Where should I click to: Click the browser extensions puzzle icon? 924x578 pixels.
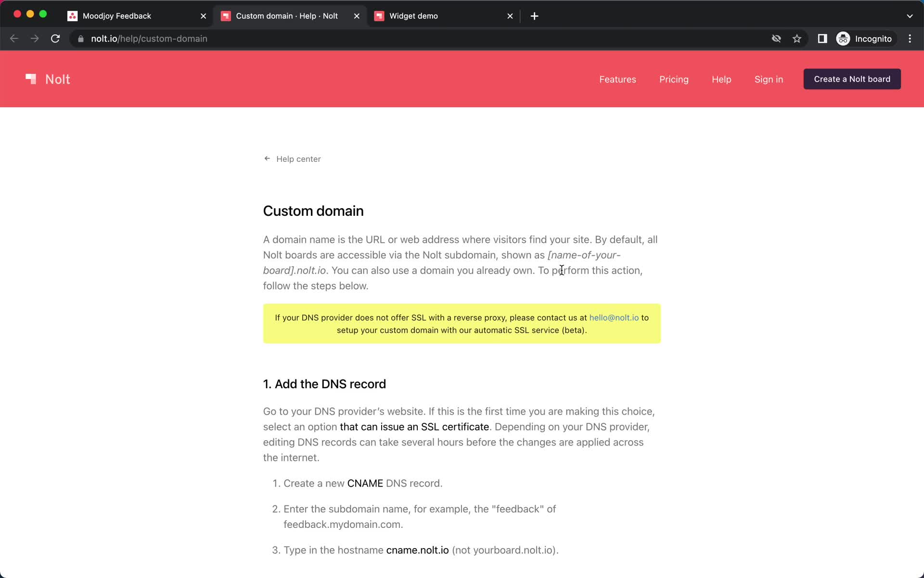pyautogui.click(x=822, y=39)
